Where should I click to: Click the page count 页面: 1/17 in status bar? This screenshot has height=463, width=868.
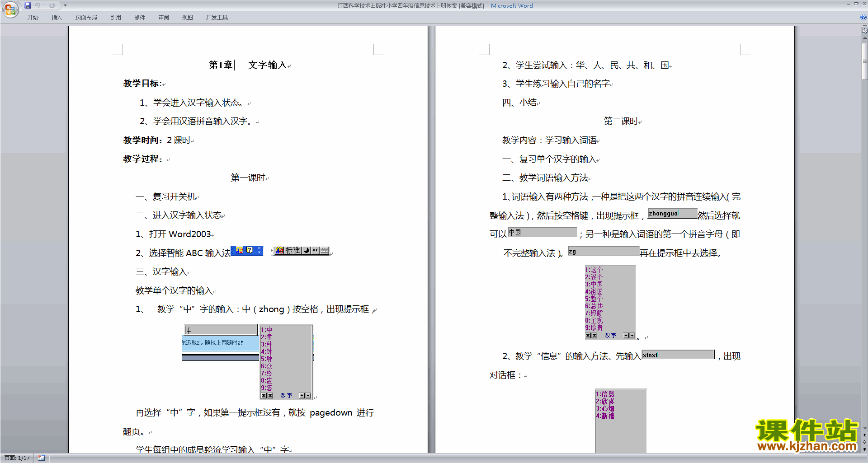17,458
